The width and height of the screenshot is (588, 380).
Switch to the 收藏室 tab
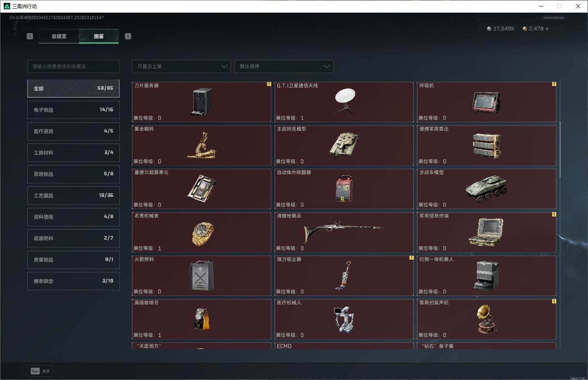click(x=59, y=36)
